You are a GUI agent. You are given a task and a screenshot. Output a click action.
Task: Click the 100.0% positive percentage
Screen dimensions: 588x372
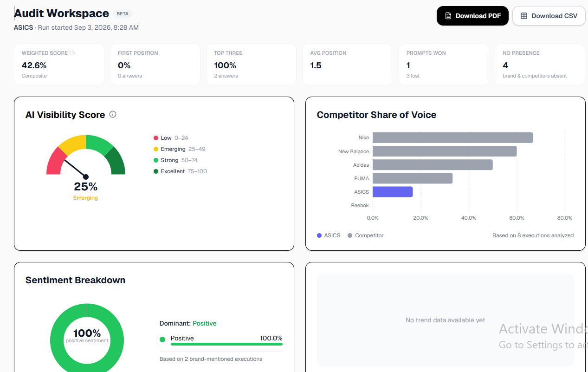(271, 338)
